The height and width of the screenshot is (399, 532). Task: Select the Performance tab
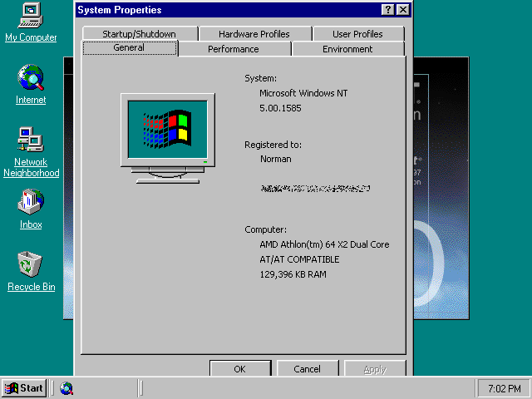[234, 49]
